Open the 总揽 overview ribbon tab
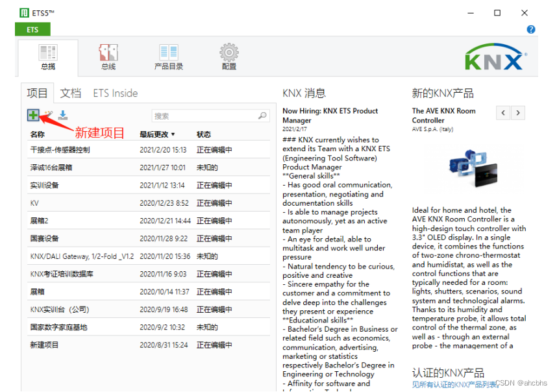 click(x=48, y=58)
